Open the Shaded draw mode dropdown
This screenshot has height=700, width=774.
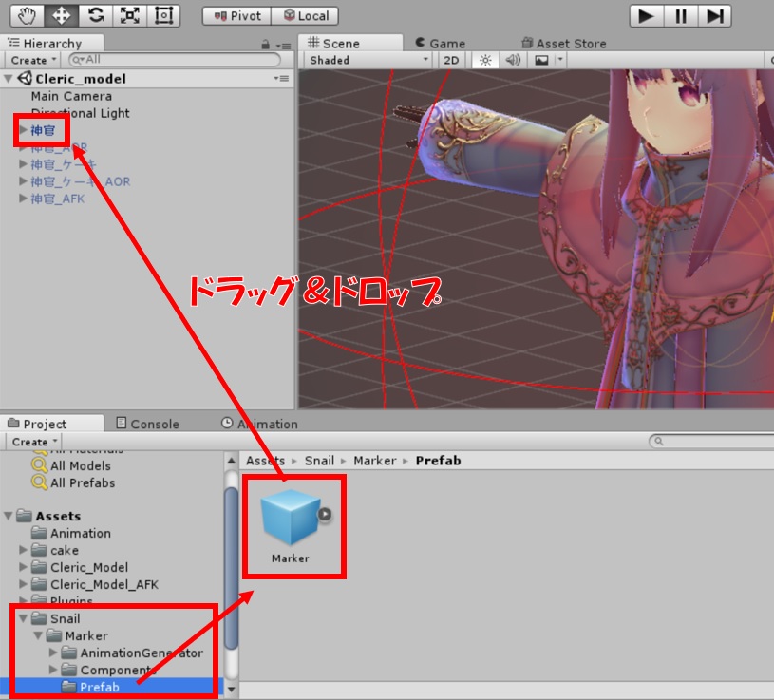pos(368,60)
